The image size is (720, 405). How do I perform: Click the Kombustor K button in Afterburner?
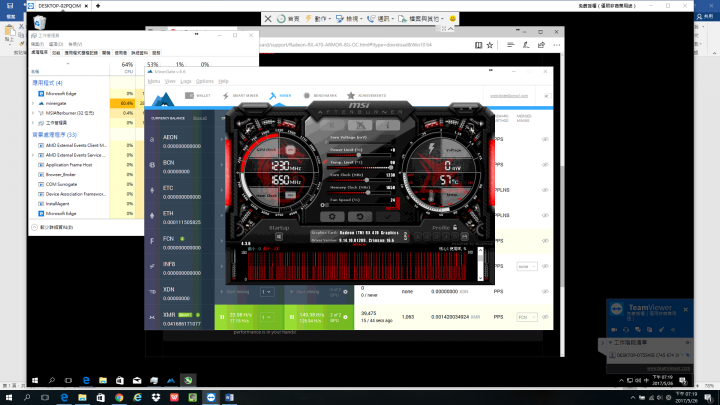point(332,125)
